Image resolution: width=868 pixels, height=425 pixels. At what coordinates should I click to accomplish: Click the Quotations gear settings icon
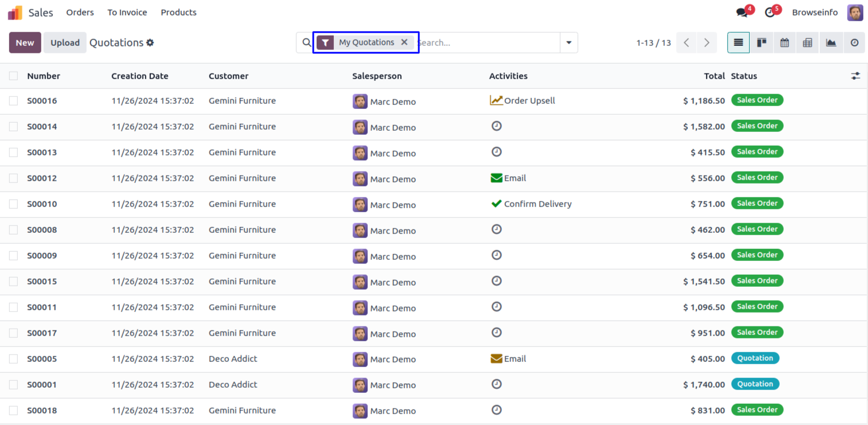coord(150,43)
